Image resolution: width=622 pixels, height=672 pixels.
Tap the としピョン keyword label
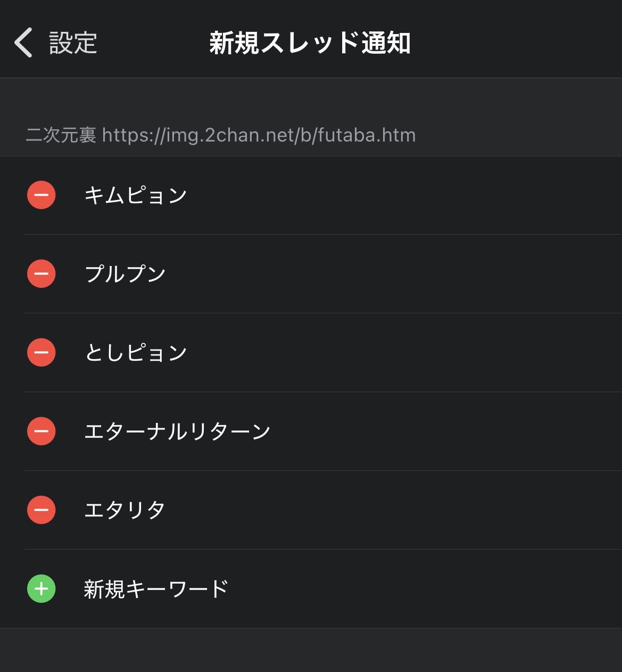coord(136,353)
